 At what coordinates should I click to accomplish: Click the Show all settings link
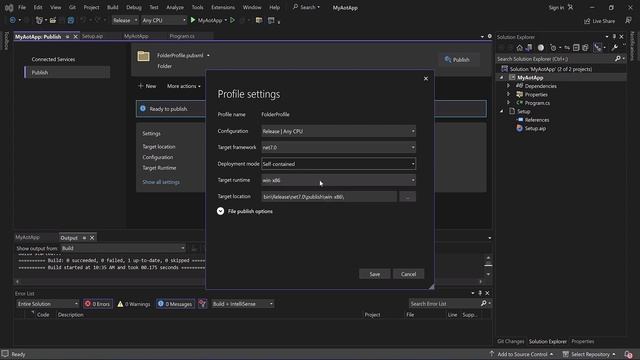click(x=161, y=182)
